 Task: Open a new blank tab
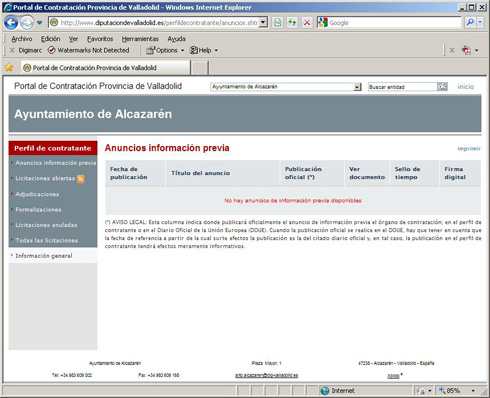200,68
